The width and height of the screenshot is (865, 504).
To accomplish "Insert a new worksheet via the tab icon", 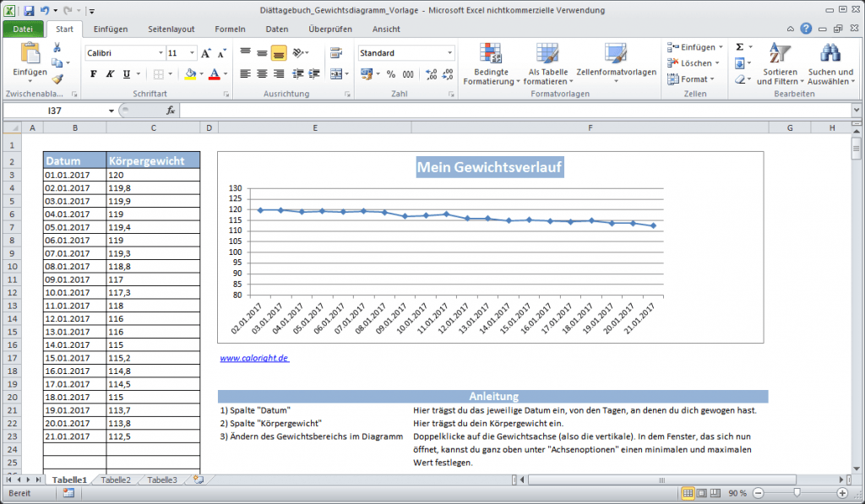I will (x=199, y=480).
